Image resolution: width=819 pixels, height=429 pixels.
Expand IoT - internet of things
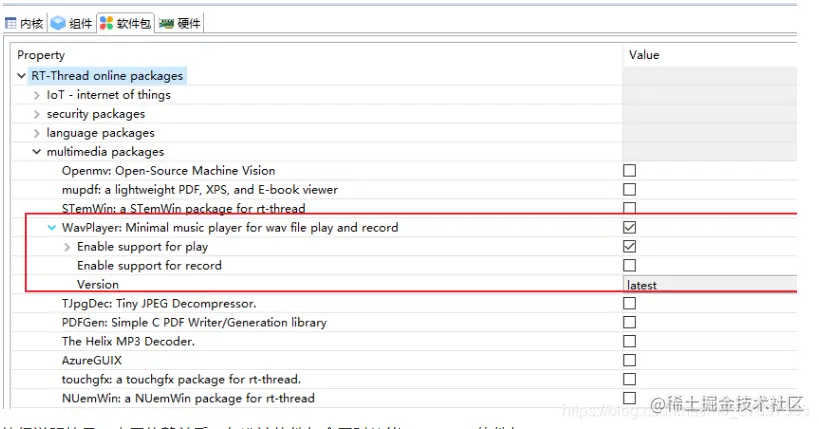click(x=37, y=95)
